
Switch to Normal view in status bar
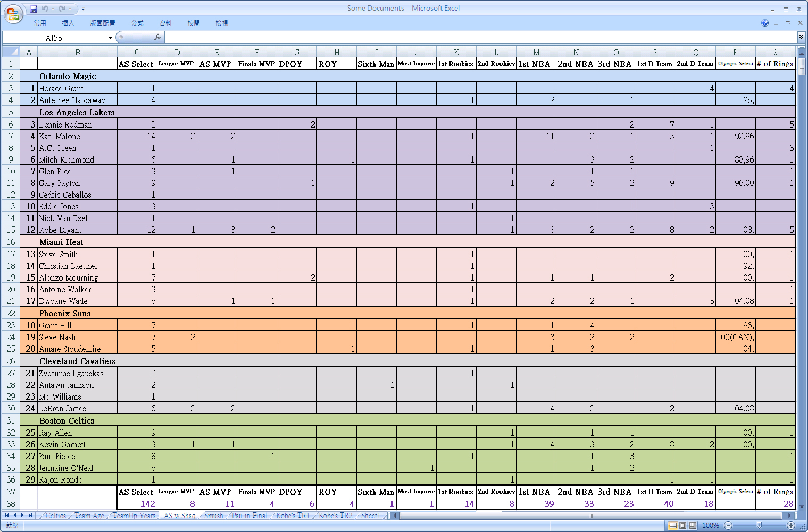click(673, 526)
